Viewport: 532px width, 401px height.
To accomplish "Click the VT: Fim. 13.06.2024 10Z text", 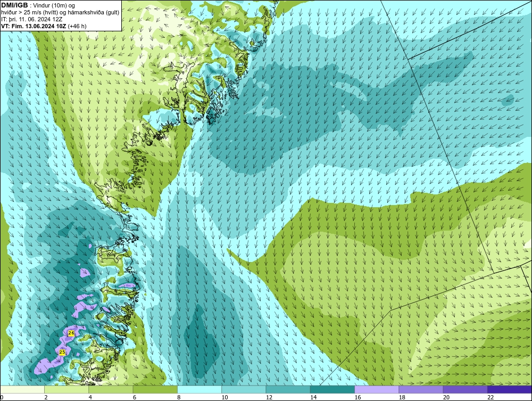I will coord(34,26).
